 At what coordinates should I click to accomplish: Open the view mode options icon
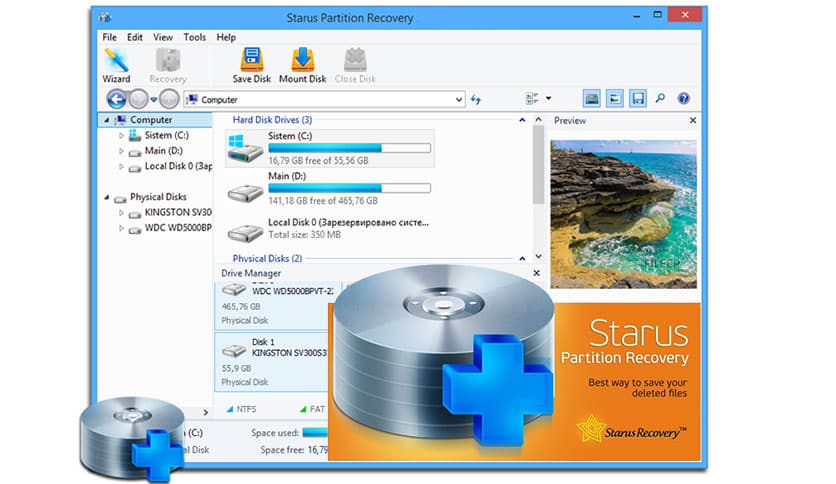click(532, 98)
